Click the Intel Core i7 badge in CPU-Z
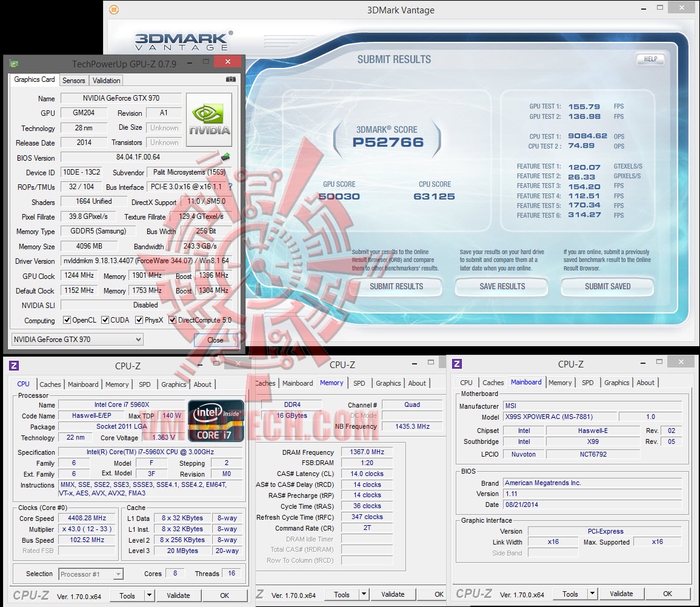The image size is (700, 607). click(216, 421)
